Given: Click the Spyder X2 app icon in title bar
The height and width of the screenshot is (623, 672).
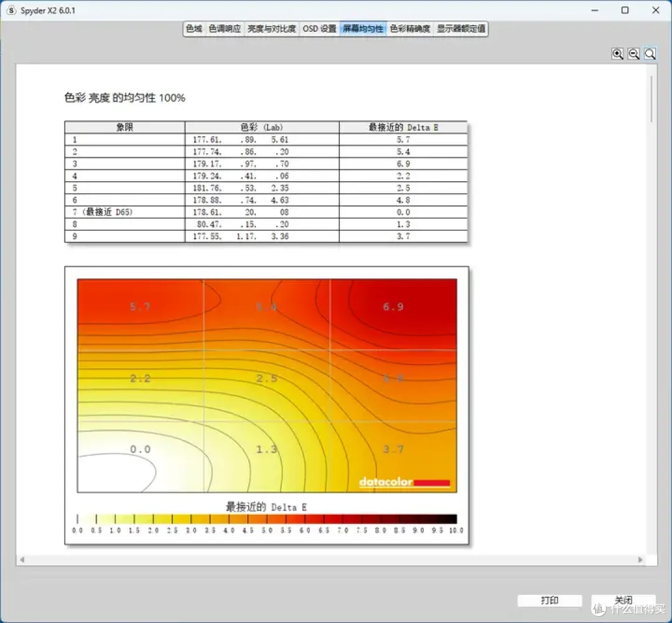Looking at the screenshot, I should (11, 11).
